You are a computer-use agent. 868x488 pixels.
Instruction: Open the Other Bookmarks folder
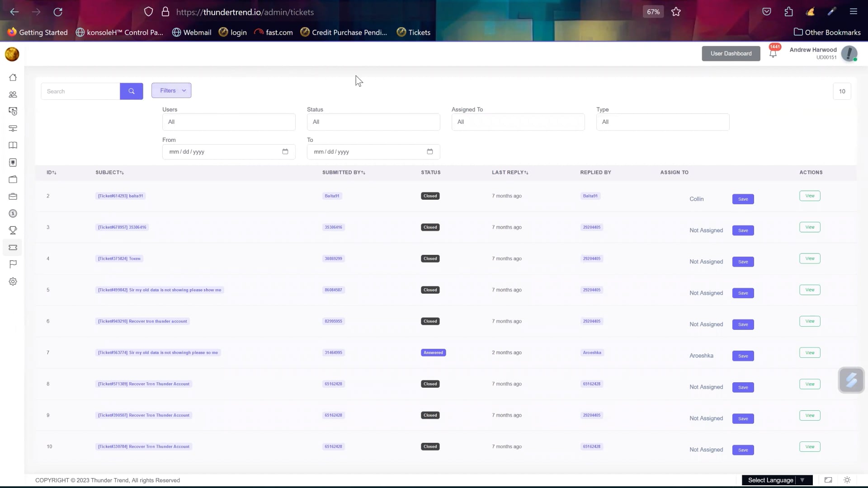[827, 33]
